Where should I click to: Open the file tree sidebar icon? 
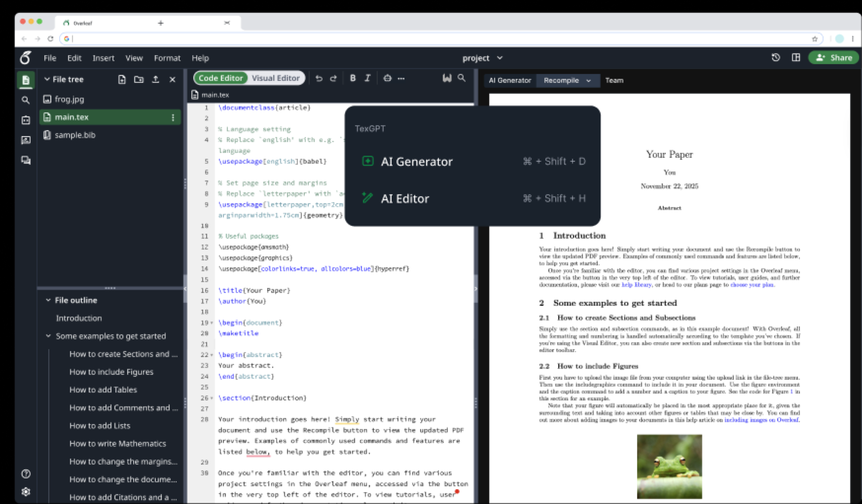coord(26,80)
